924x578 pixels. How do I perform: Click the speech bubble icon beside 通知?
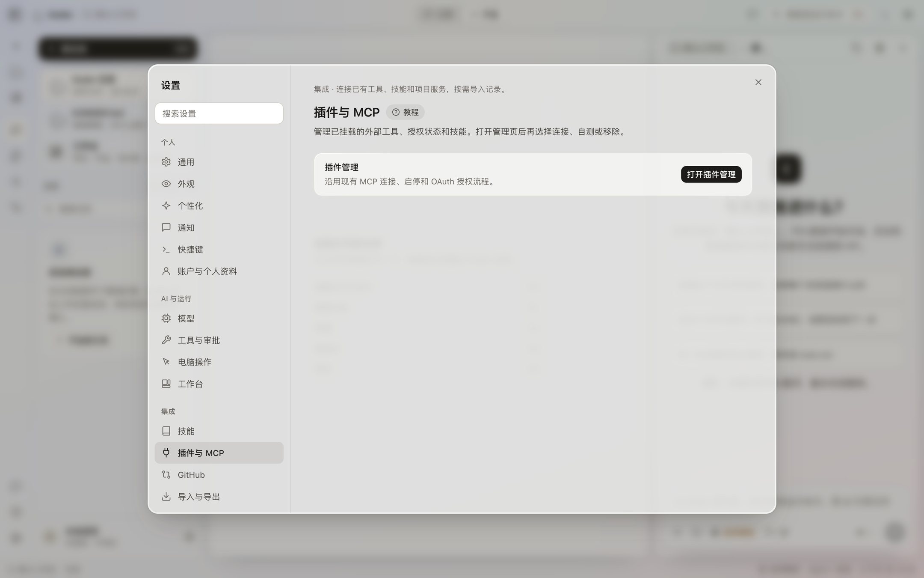pyautogui.click(x=166, y=227)
